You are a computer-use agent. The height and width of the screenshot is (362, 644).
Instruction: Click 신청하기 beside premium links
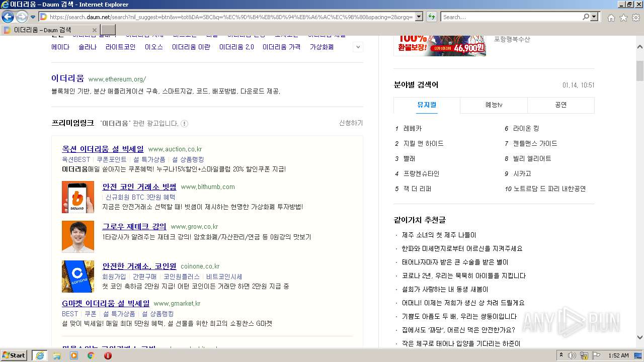point(351,123)
